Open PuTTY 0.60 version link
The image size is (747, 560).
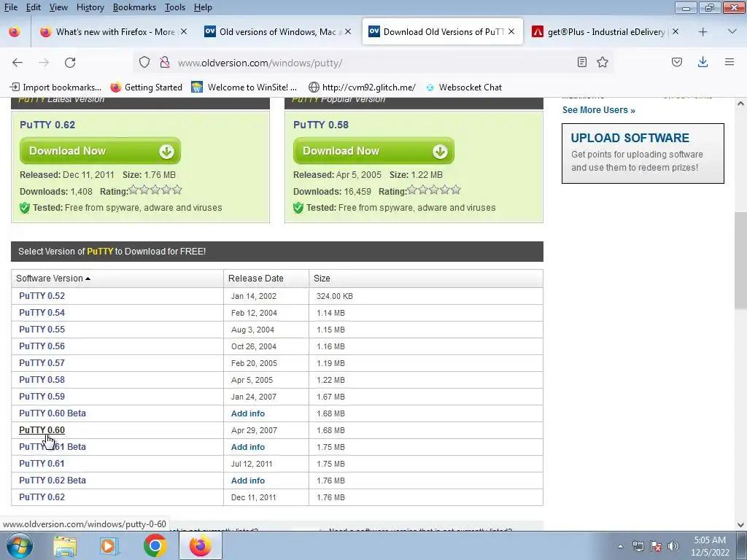[x=42, y=430]
